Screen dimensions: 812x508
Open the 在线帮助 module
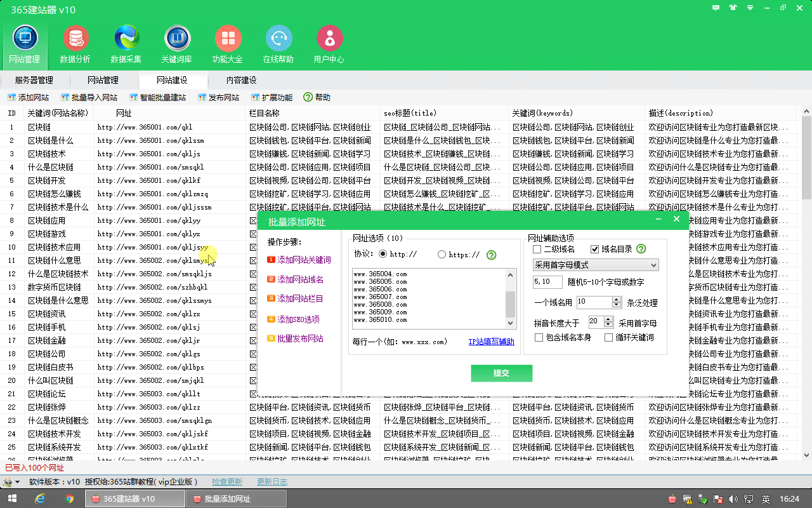pos(278,44)
